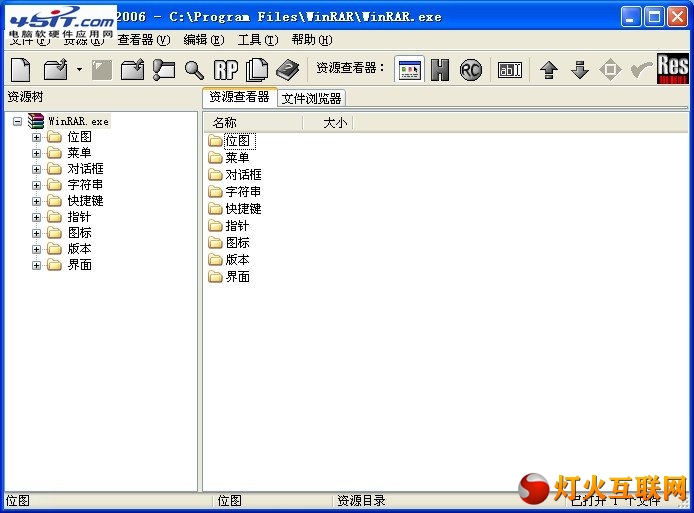Minimize the window
The width and height of the screenshot is (694, 513).
click(630, 17)
